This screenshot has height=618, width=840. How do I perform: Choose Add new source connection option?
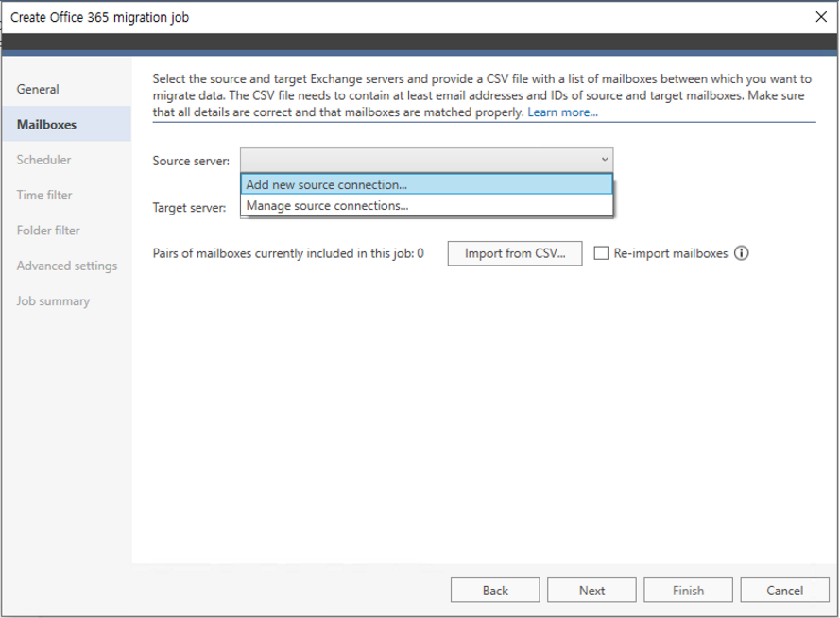tap(426, 184)
